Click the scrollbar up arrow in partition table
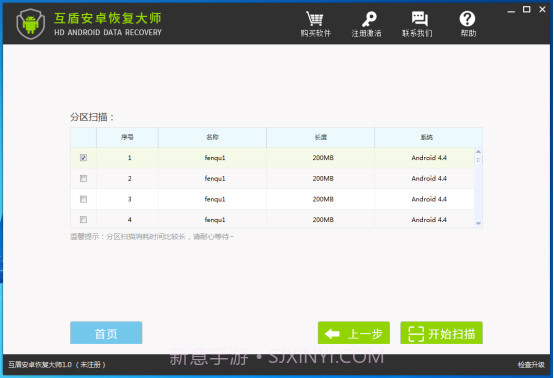554x378 pixels. point(478,152)
